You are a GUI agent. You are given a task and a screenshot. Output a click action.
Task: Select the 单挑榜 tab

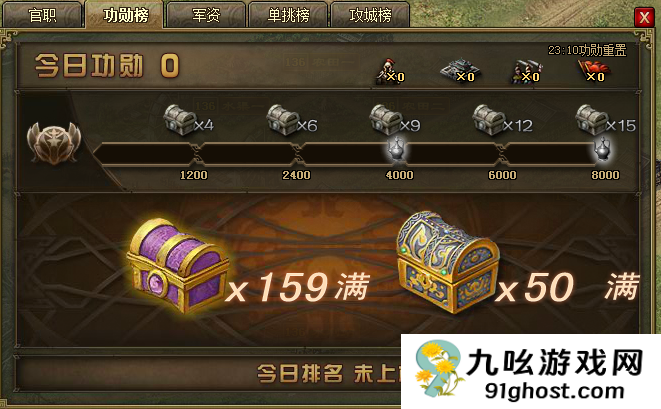[288, 15]
